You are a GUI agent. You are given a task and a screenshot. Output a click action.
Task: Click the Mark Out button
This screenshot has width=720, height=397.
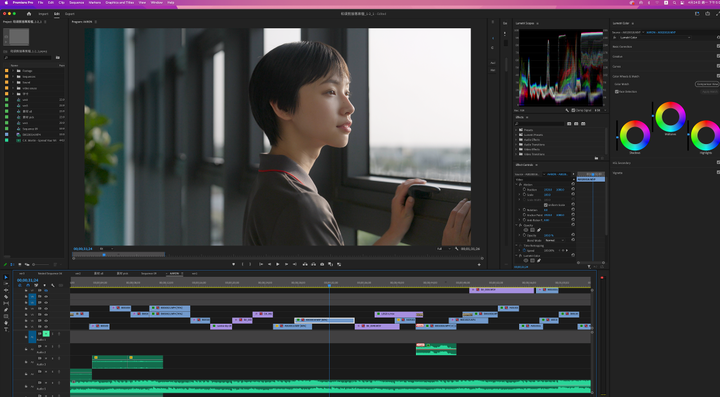(x=250, y=264)
